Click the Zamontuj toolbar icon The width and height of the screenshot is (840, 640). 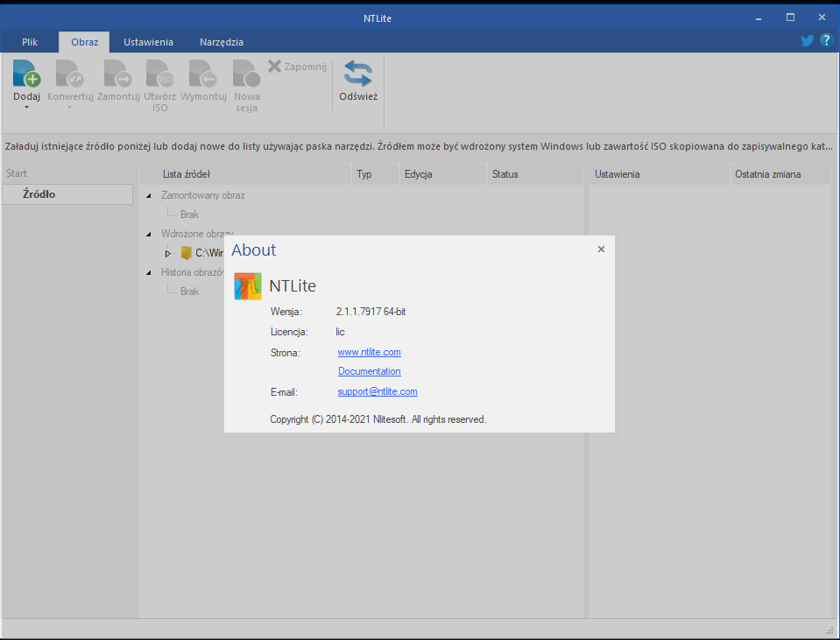coord(118,74)
